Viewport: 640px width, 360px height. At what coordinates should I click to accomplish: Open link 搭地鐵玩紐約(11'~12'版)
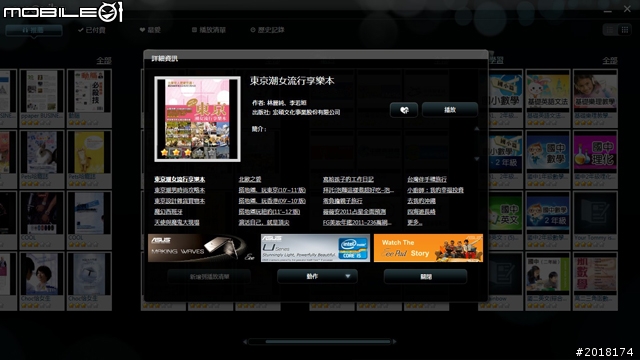[269, 212]
